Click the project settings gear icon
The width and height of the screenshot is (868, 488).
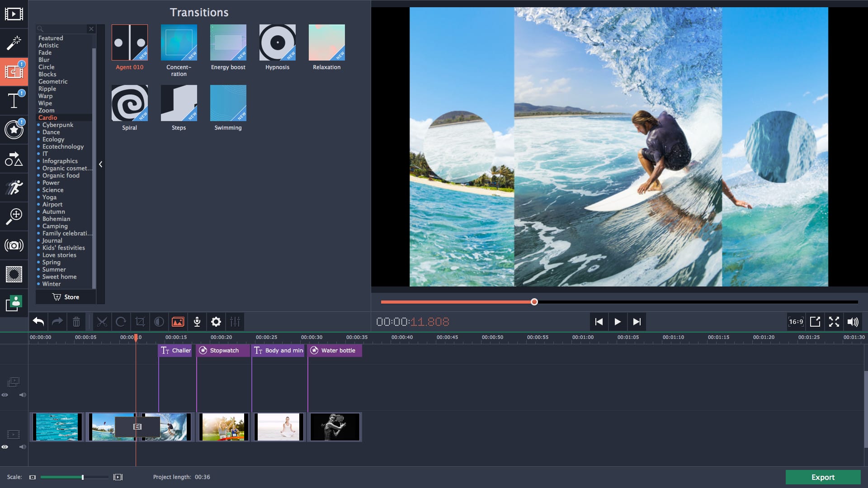(216, 322)
